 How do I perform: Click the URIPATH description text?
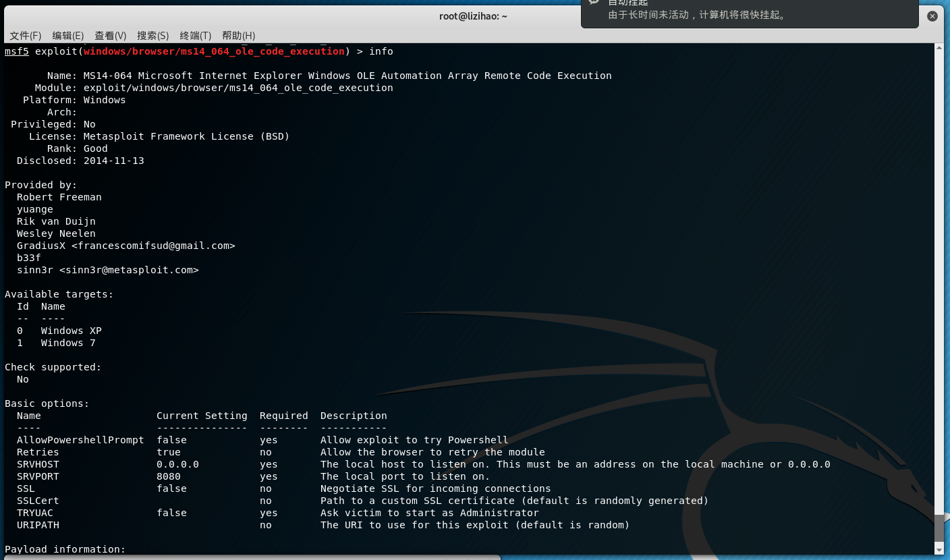(x=475, y=525)
